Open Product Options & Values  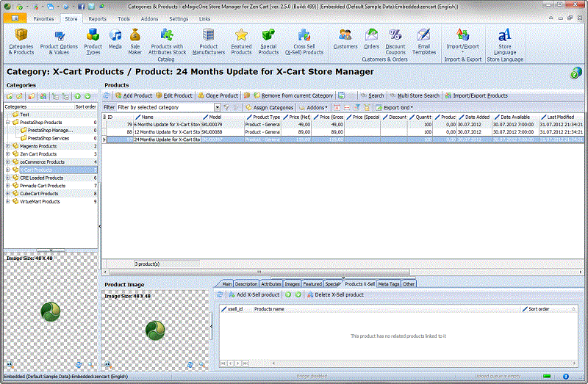[59, 43]
